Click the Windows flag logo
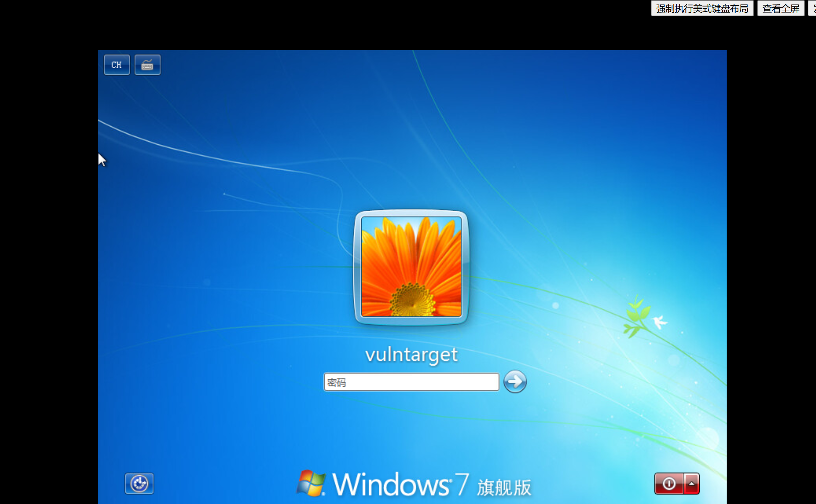The height and width of the screenshot is (504, 816). 311,483
